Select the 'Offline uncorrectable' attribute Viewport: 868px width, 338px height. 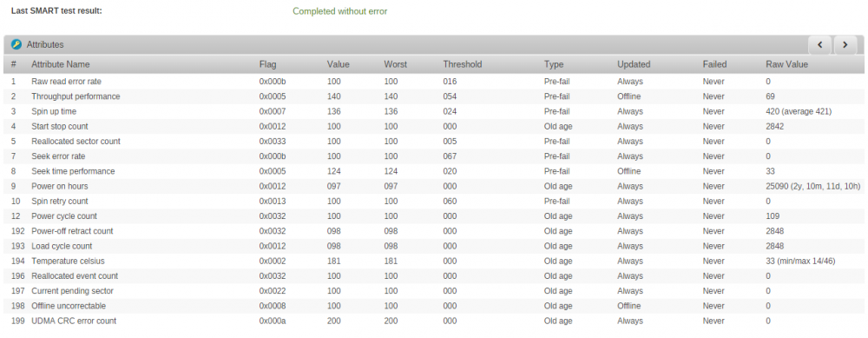[69, 306]
